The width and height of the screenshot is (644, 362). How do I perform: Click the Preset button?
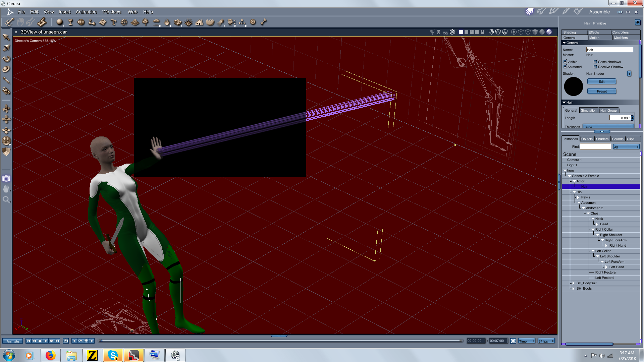601,91
